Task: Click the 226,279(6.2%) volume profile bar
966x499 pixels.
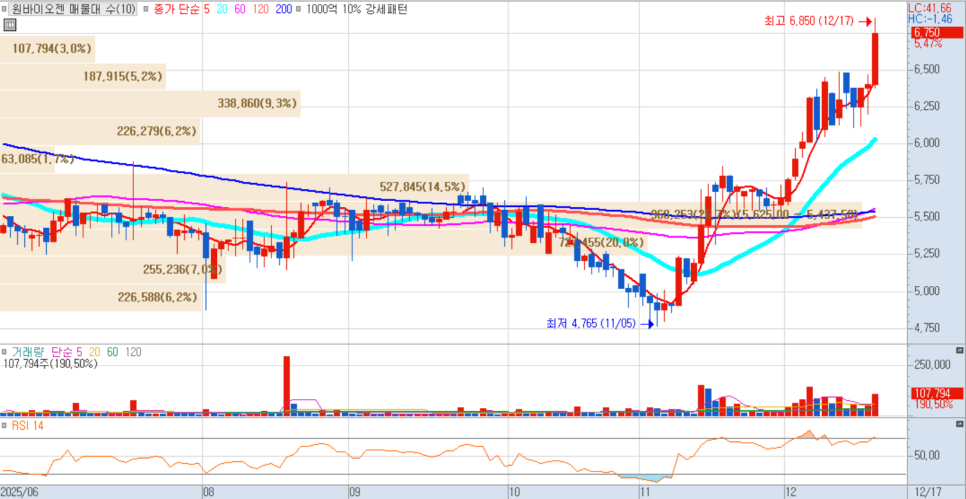Action: [x=100, y=131]
